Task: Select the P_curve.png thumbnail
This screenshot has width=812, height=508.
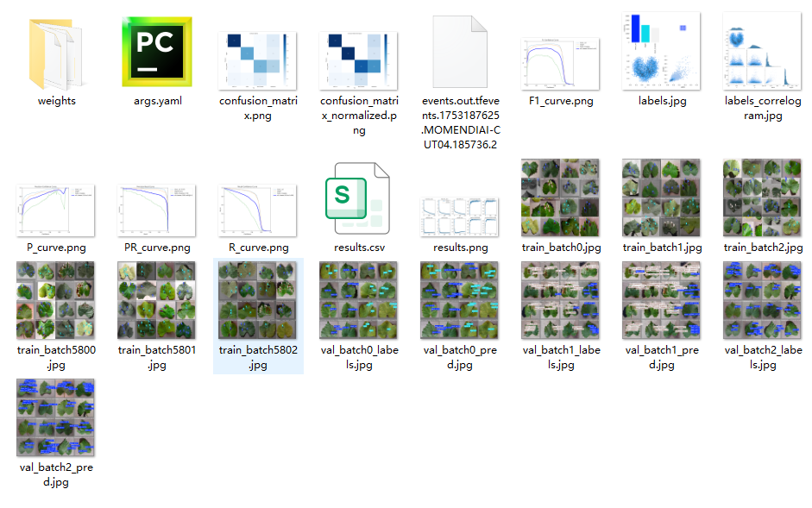Action: 55,210
